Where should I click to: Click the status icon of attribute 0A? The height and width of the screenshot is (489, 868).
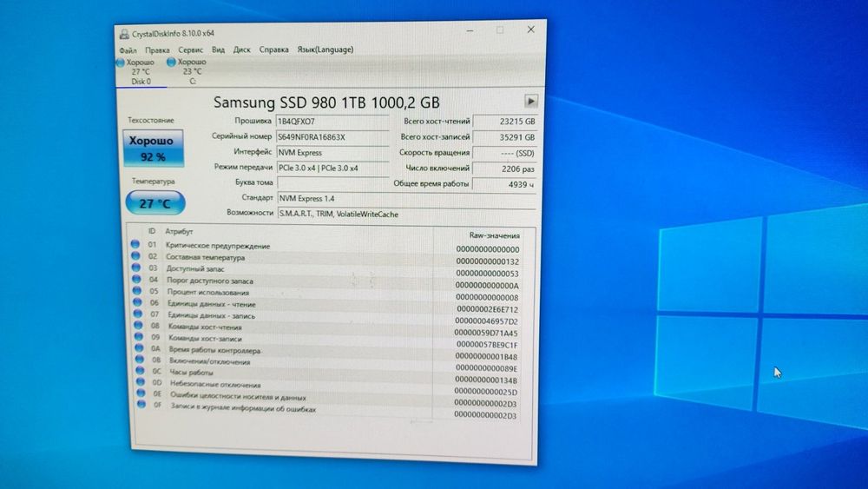140,347
